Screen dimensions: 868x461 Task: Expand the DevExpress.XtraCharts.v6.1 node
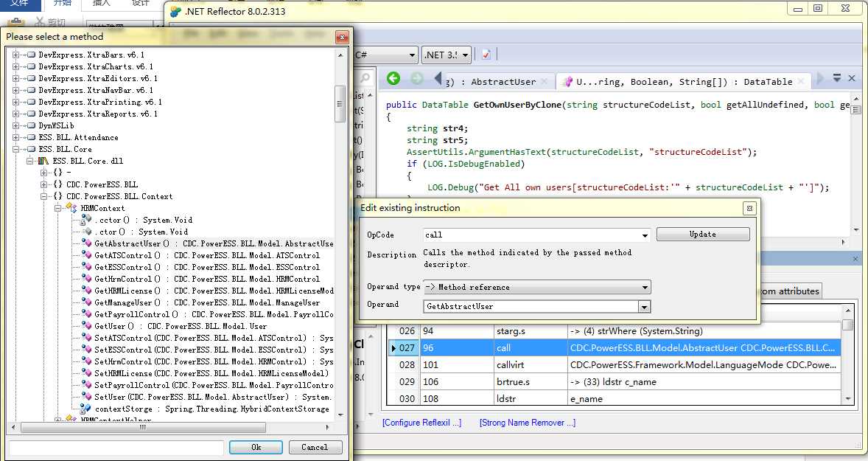[x=15, y=66]
